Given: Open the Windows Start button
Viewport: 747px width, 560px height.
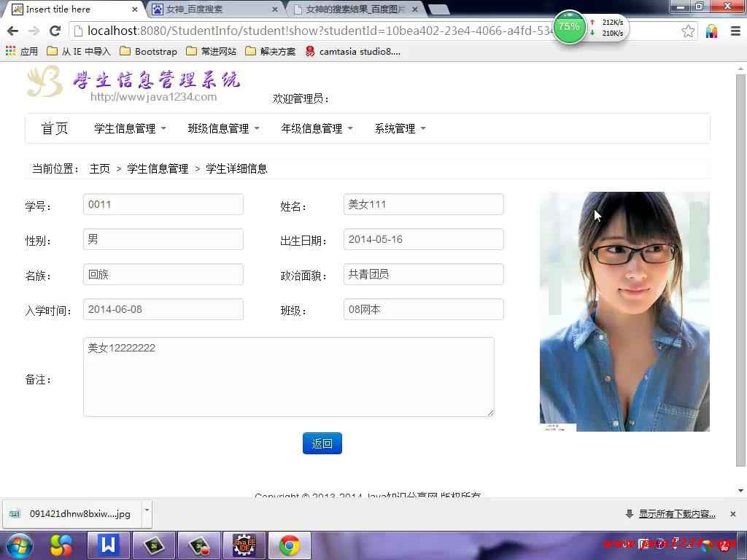Looking at the screenshot, I should pyautogui.click(x=19, y=545).
